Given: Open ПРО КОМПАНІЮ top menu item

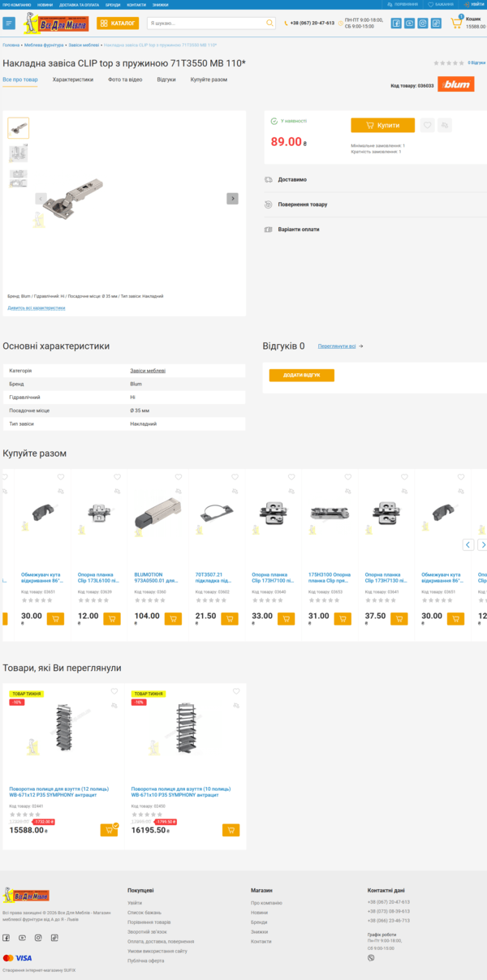Looking at the screenshot, I should click(16, 4).
